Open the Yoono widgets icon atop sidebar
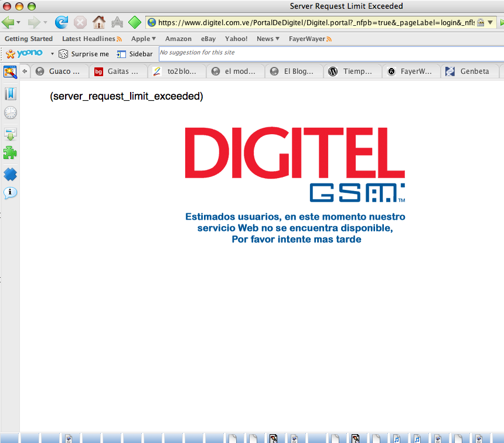 click(10, 71)
